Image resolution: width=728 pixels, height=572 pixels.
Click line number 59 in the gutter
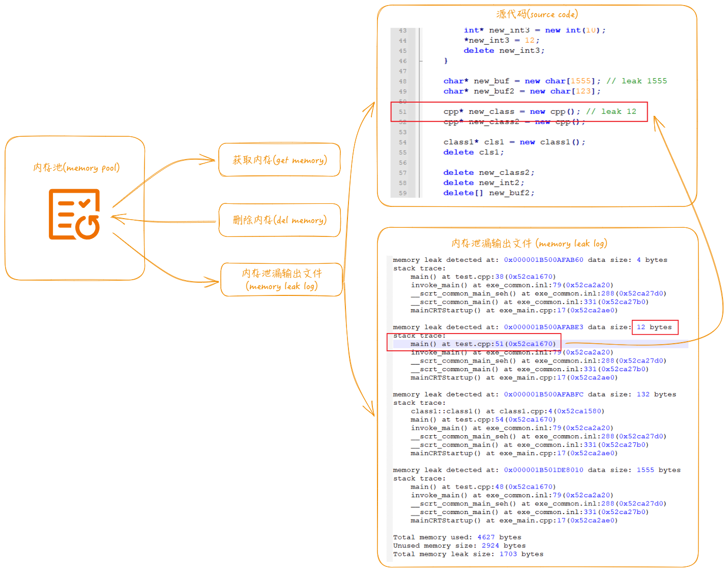(x=403, y=193)
